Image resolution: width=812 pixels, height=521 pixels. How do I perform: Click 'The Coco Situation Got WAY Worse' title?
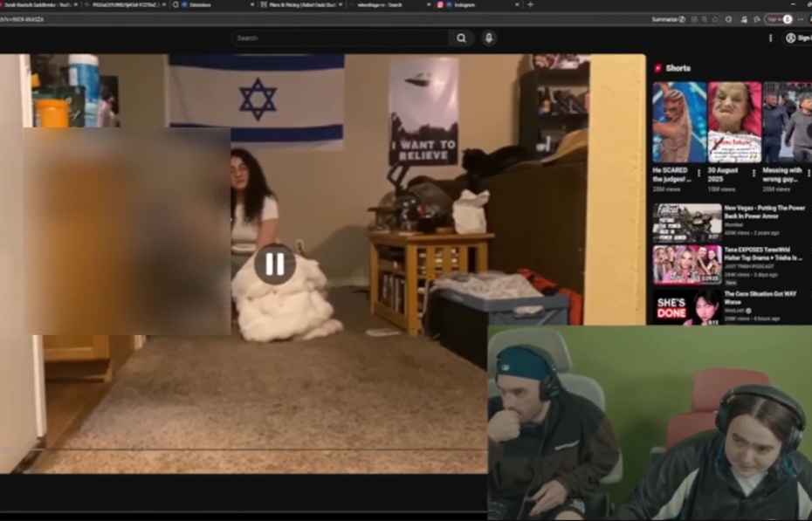[760, 297]
